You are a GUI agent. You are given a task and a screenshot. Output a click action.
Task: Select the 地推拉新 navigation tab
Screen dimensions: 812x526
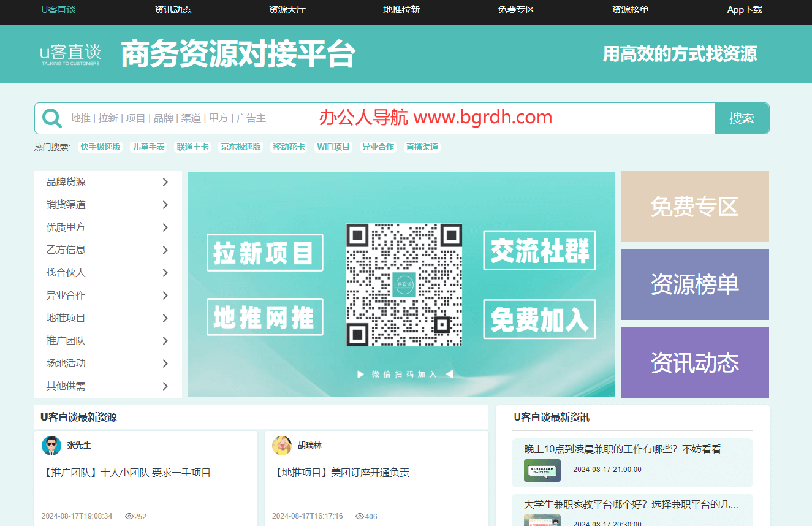pos(401,9)
